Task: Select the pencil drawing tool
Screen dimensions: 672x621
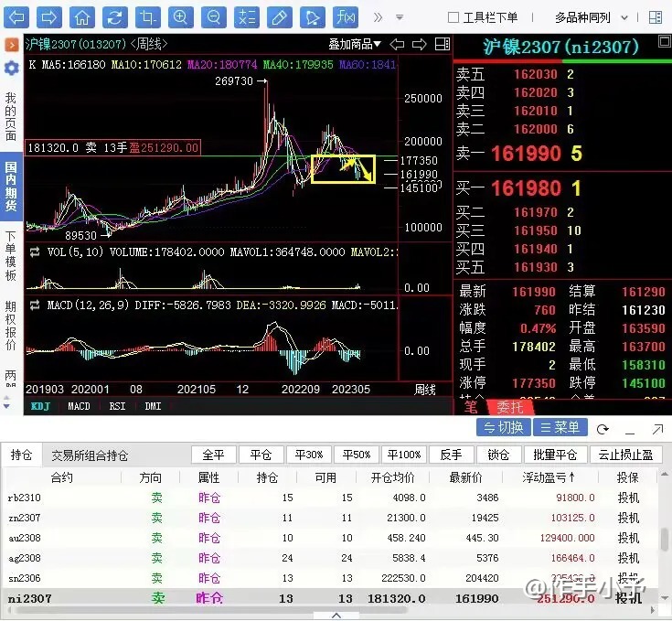Action: click(280, 16)
